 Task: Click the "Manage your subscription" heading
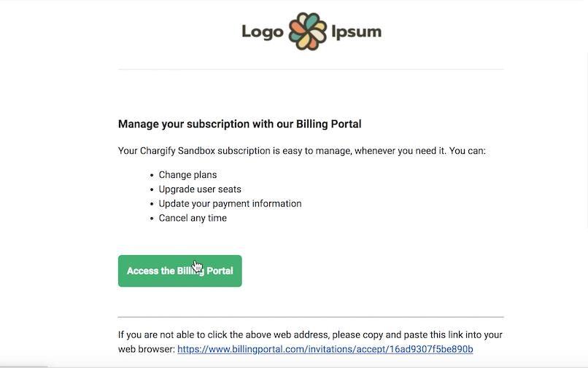[239, 124]
